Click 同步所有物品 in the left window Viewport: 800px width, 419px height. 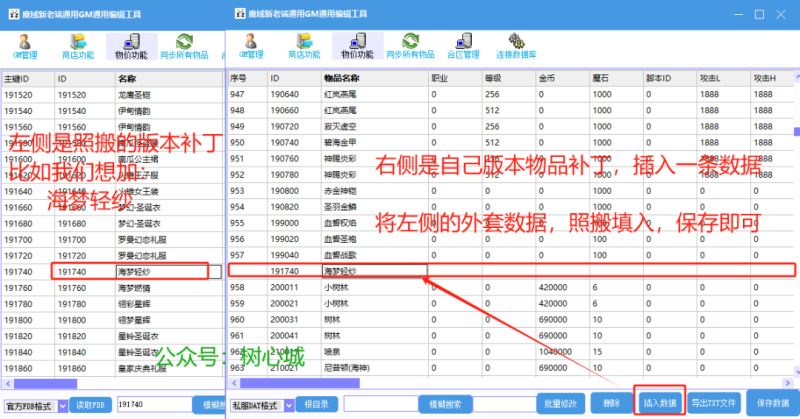click(184, 46)
